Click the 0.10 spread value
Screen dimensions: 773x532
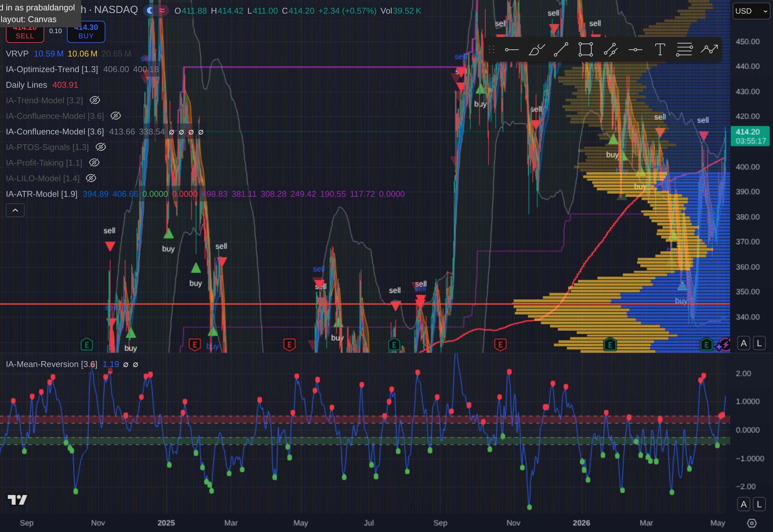pyautogui.click(x=55, y=31)
